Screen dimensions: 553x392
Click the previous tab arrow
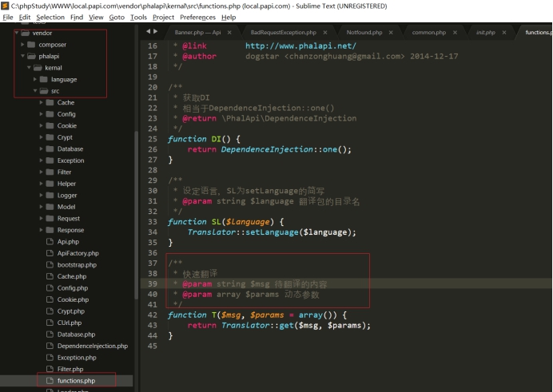[x=148, y=31]
